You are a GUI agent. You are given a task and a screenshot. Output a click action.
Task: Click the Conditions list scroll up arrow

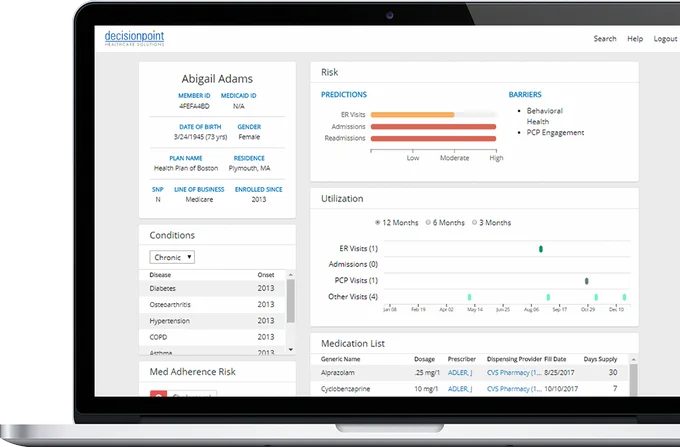pyautogui.click(x=291, y=274)
